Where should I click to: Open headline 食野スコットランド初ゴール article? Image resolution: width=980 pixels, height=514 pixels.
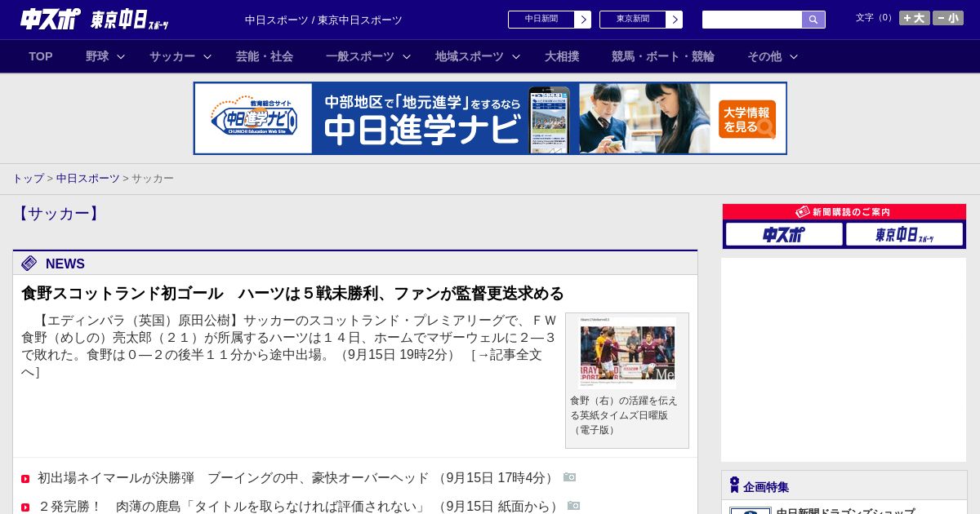point(292,294)
